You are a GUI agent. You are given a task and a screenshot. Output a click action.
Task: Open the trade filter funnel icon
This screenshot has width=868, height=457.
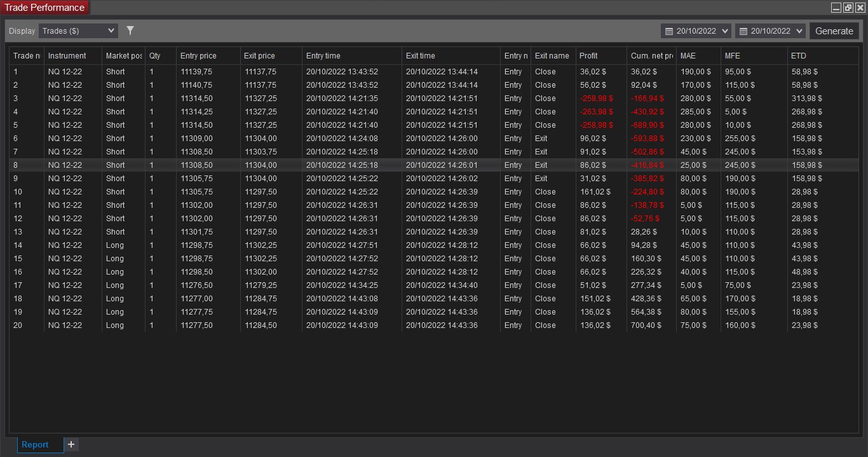(130, 31)
